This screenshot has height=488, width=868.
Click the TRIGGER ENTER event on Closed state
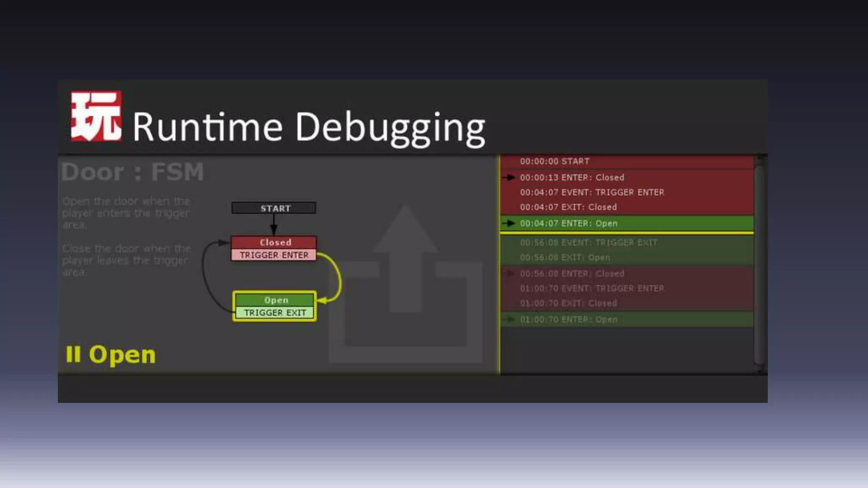[x=274, y=255]
